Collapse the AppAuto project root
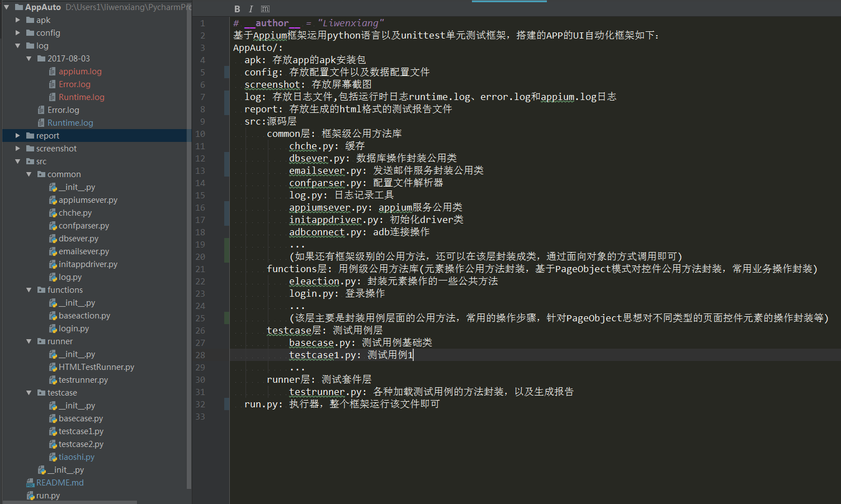The height and width of the screenshot is (504, 841). 7,7
